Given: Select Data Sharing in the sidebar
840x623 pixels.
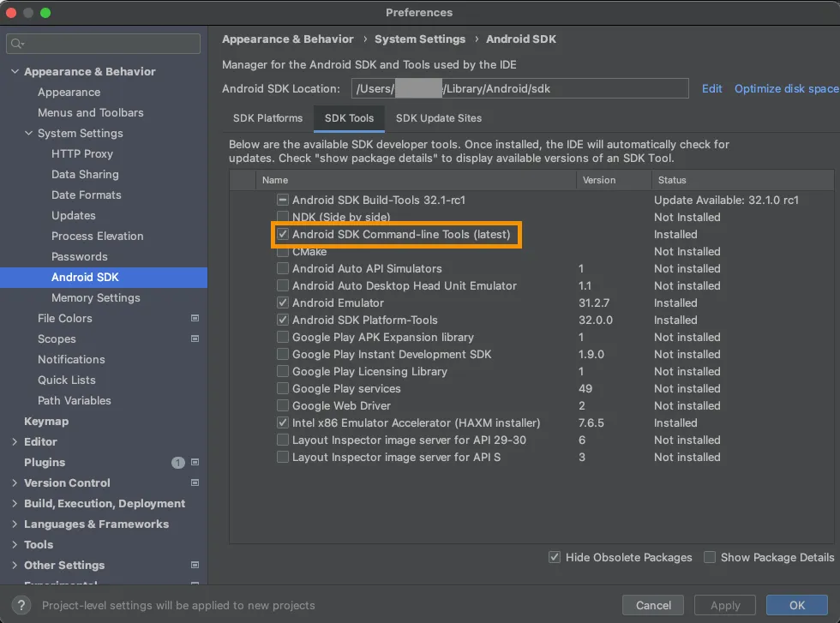Looking at the screenshot, I should point(85,174).
